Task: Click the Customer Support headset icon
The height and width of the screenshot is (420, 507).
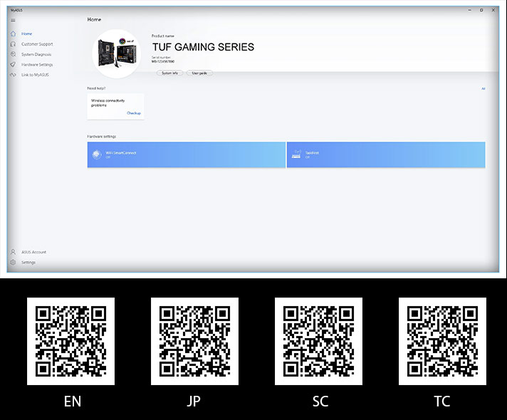Action: [14, 44]
